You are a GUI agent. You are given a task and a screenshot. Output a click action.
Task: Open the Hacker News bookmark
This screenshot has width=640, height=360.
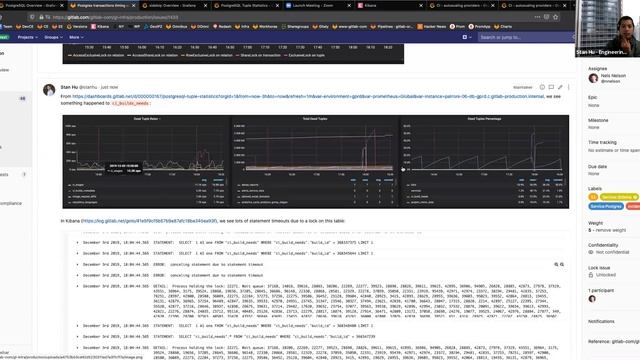click(431, 27)
